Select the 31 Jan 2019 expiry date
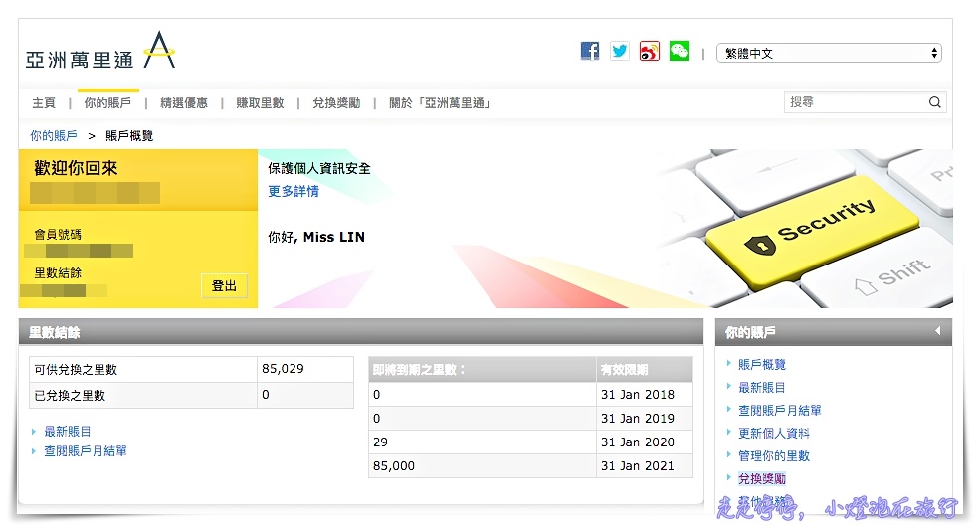Screen dimensions: 980x531 tap(638, 419)
